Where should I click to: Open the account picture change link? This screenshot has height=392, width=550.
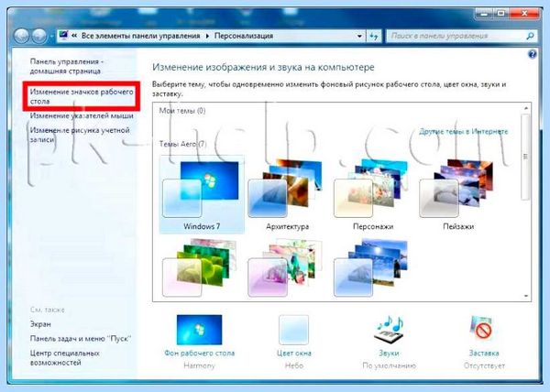(80, 135)
